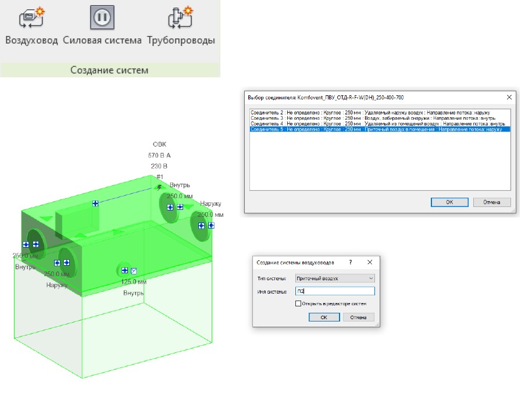Confirm duct system creation with ОК
This screenshot has height=393, width=532.
[324, 317]
